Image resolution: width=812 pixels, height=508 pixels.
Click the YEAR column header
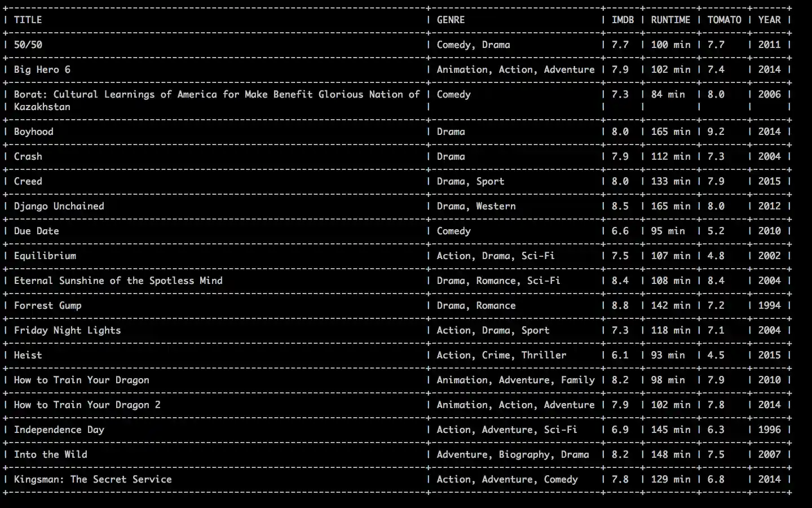(x=769, y=20)
